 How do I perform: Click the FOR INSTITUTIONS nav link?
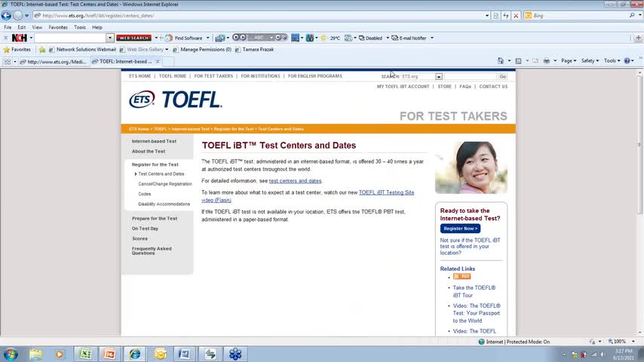point(260,76)
